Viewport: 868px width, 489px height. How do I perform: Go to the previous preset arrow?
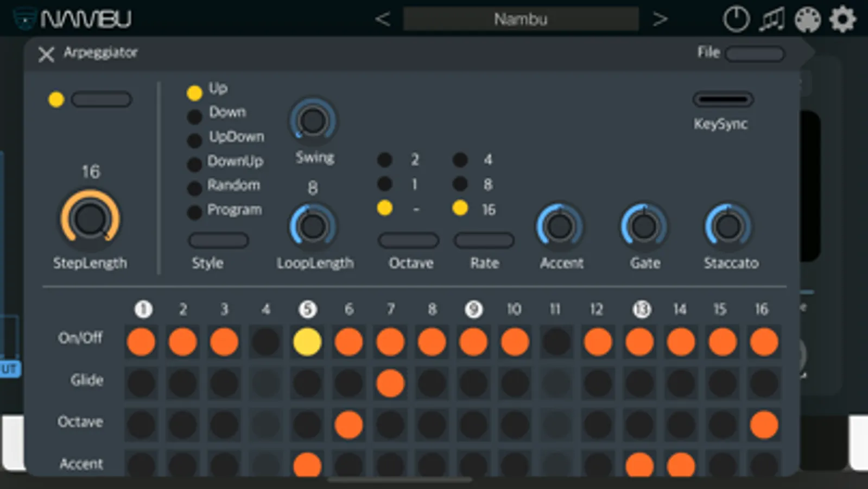tap(382, 20)
